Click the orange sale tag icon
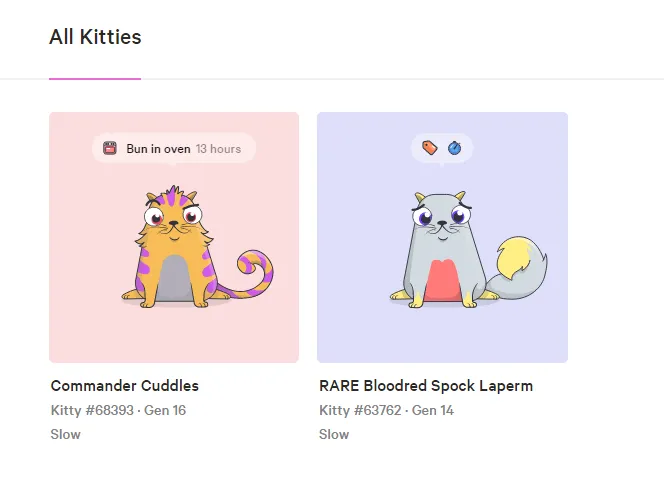Image resolution: width=664 pixels, height=502 pixels. (x=430, y=148)
